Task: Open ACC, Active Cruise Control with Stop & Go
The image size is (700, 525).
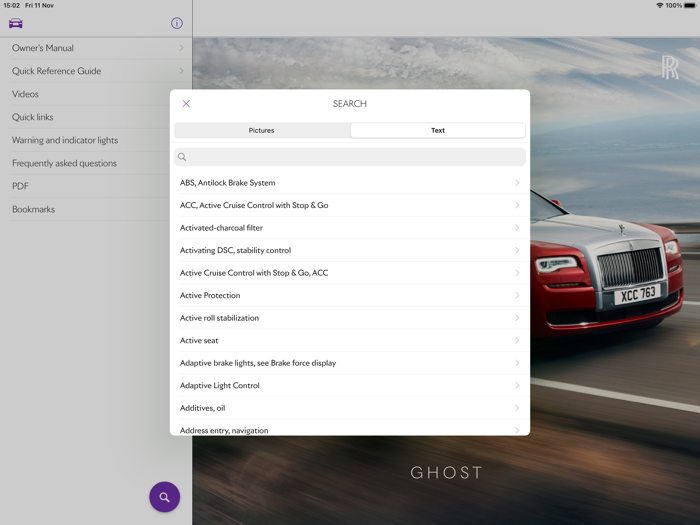Action: [x=350, y=205]
